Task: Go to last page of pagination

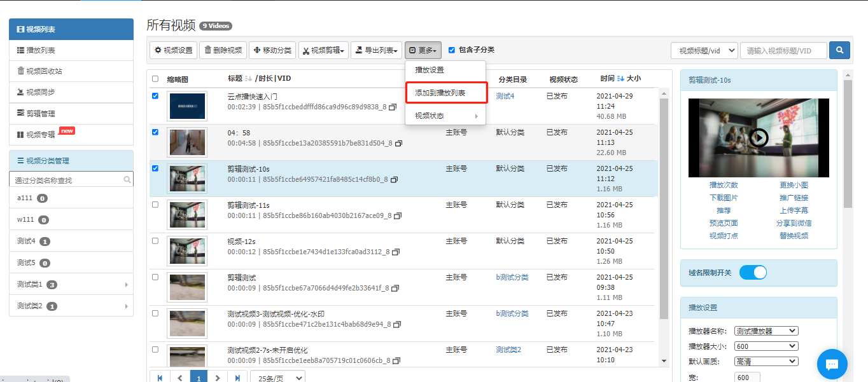Action: pos(237,378)
